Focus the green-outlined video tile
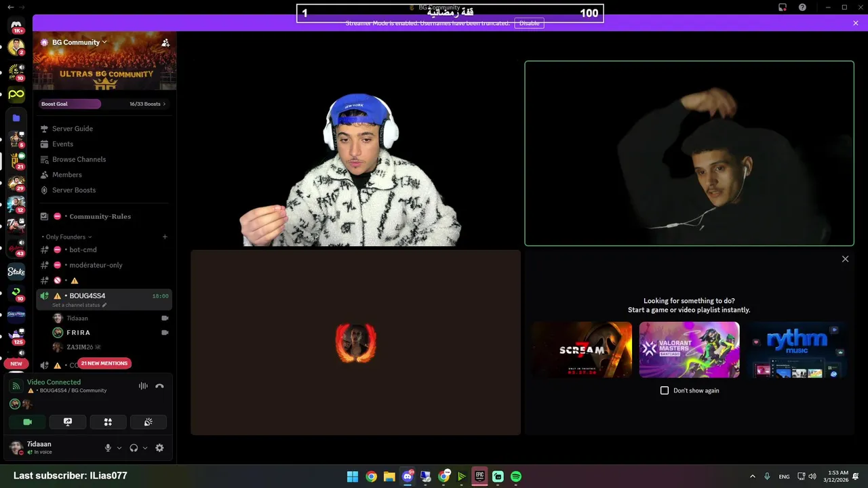Image resolution: width=868 pixels, height=488 pixels. 689,154
